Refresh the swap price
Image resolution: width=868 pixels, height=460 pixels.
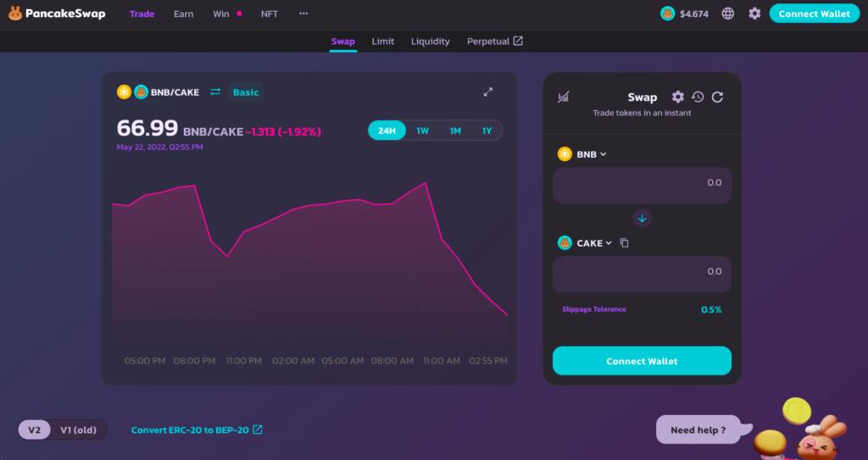[x=717, y=97]
